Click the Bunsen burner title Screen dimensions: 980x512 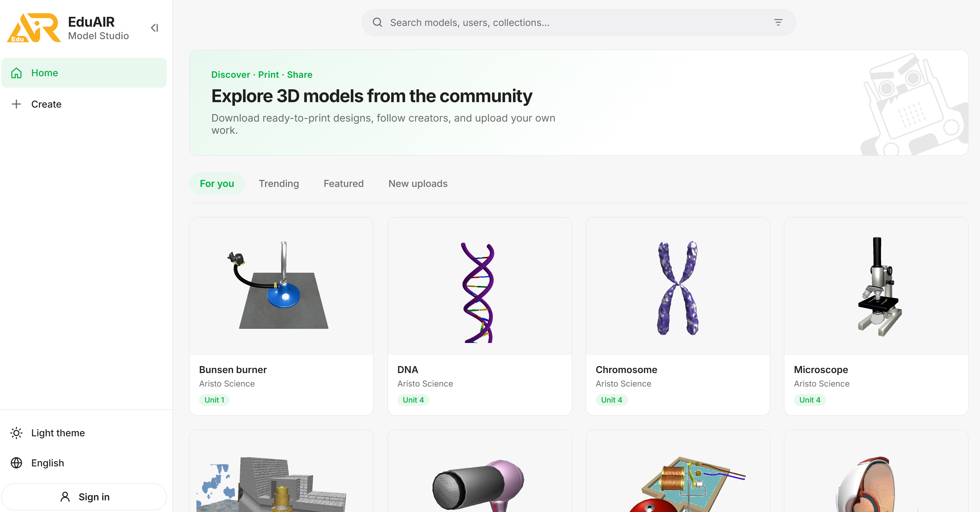pos(233,370)
